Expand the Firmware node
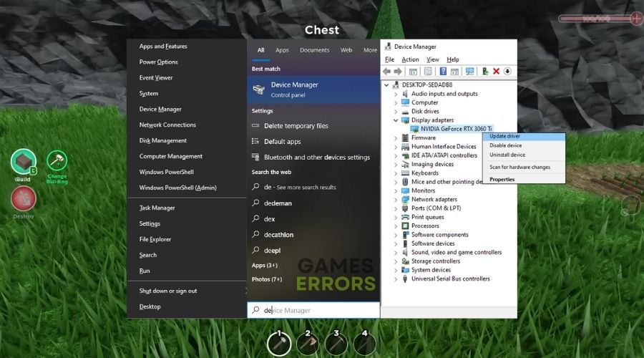Screen dimensions: 644x358 pyautogui.click(x=396, y=138)
